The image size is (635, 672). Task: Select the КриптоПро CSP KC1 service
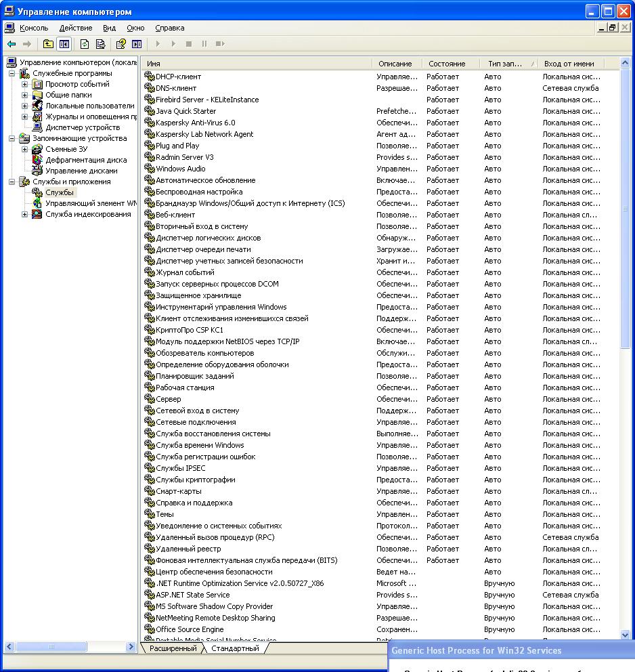(x=190, y=330)
